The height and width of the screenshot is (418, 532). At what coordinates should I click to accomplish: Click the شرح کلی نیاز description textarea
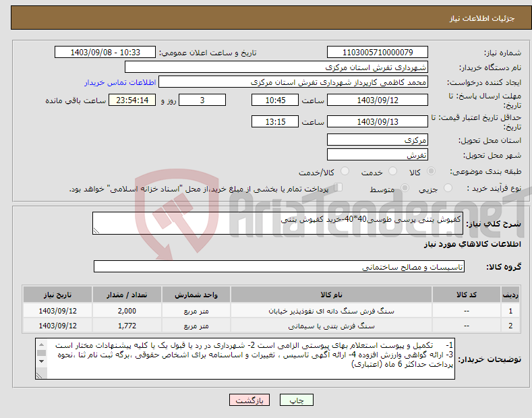[x=278, y=223]
